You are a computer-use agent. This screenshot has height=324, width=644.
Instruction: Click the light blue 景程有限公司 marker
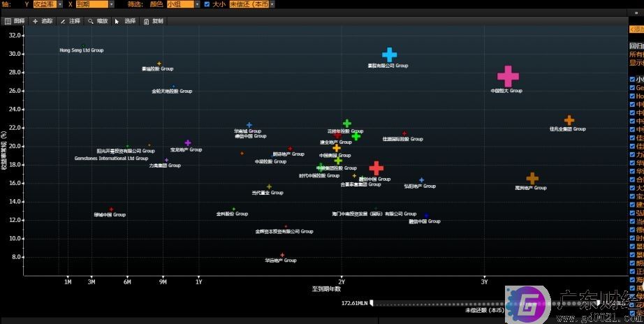389,54
